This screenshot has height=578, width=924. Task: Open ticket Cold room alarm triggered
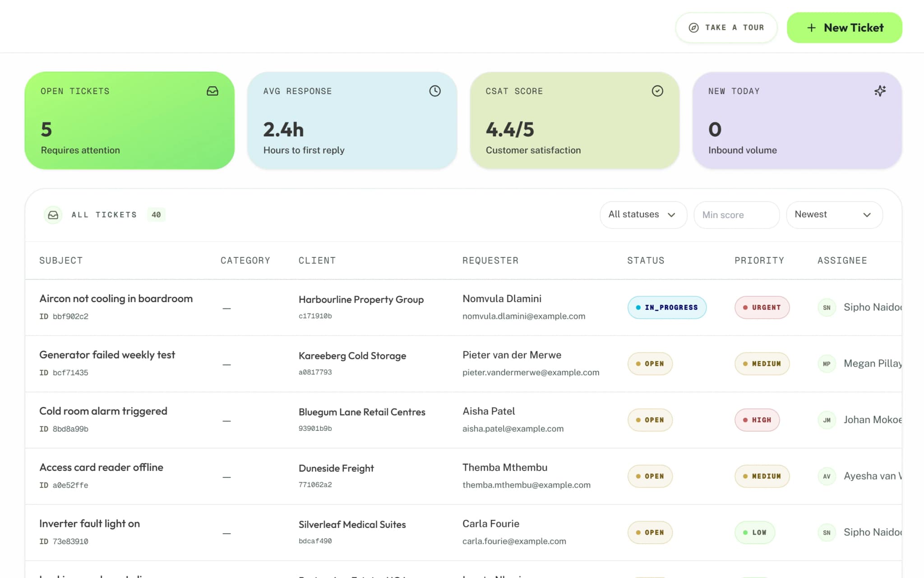103,411
